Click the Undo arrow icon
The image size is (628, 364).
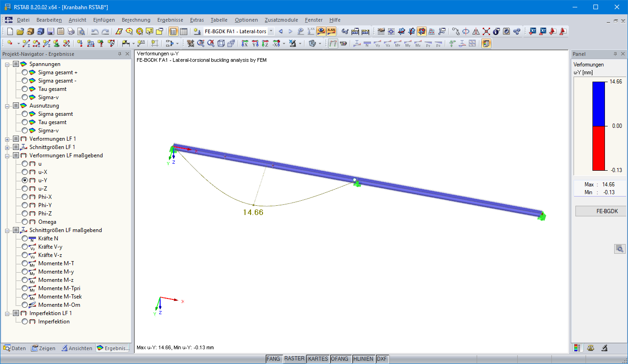pyautogui.click(x=95, y=31)
